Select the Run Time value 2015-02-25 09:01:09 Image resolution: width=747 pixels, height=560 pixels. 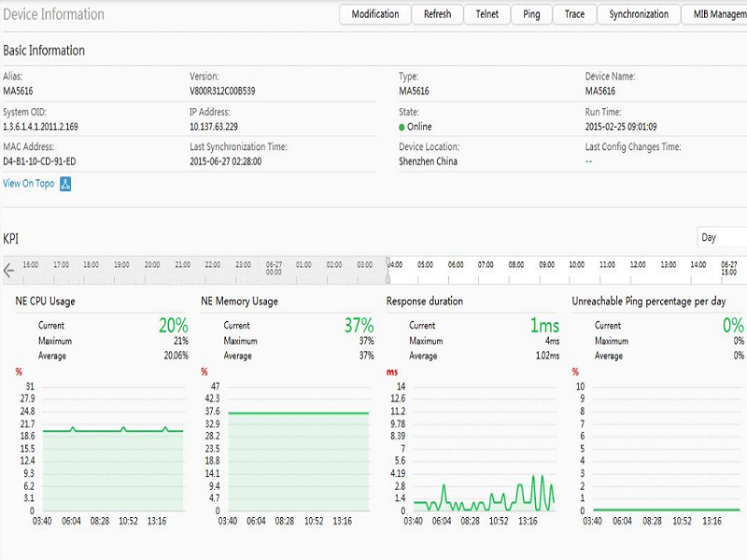[x=621, y=127]
